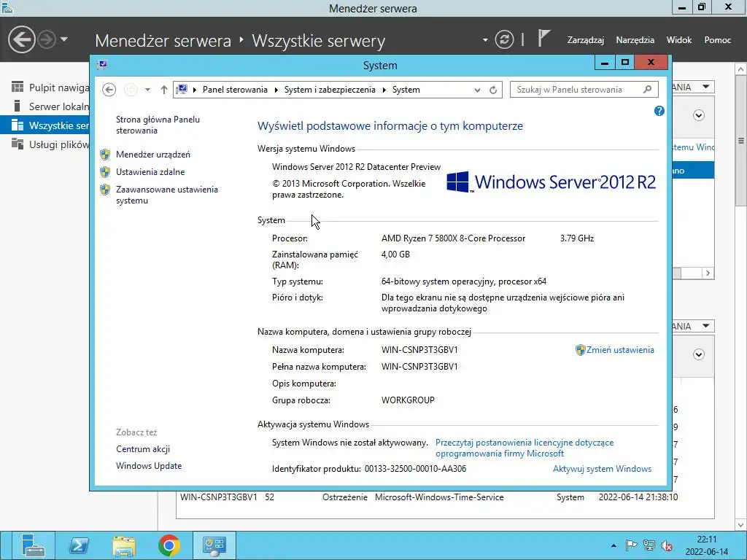This screenshot has height=560, width=747.
Task: Open help with the blue question mark
Action: (659, 111)
